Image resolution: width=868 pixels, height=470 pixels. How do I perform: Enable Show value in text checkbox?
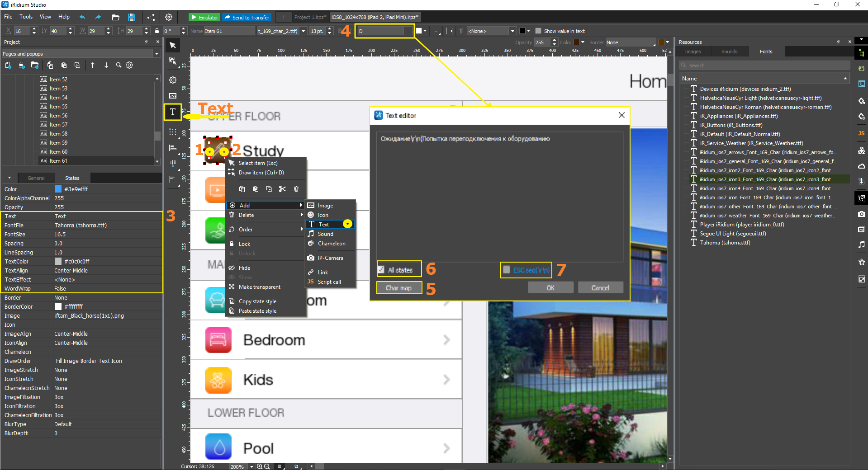(x=538, y=31)
